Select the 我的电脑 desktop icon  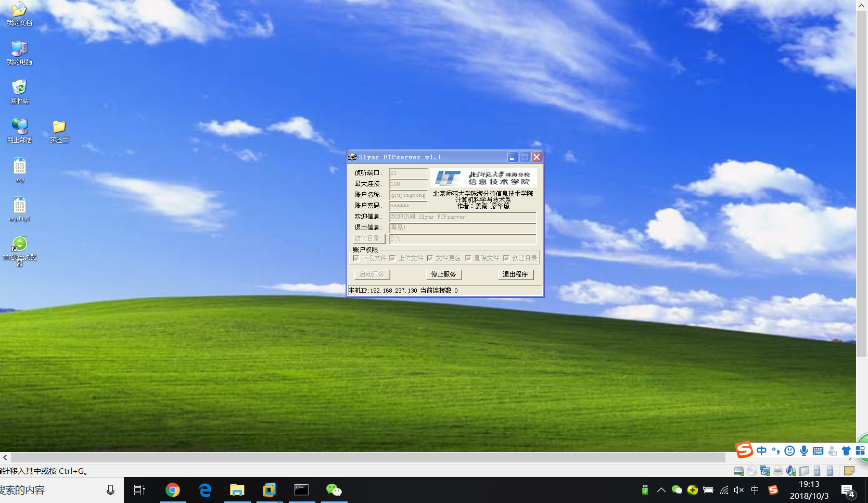19,53
